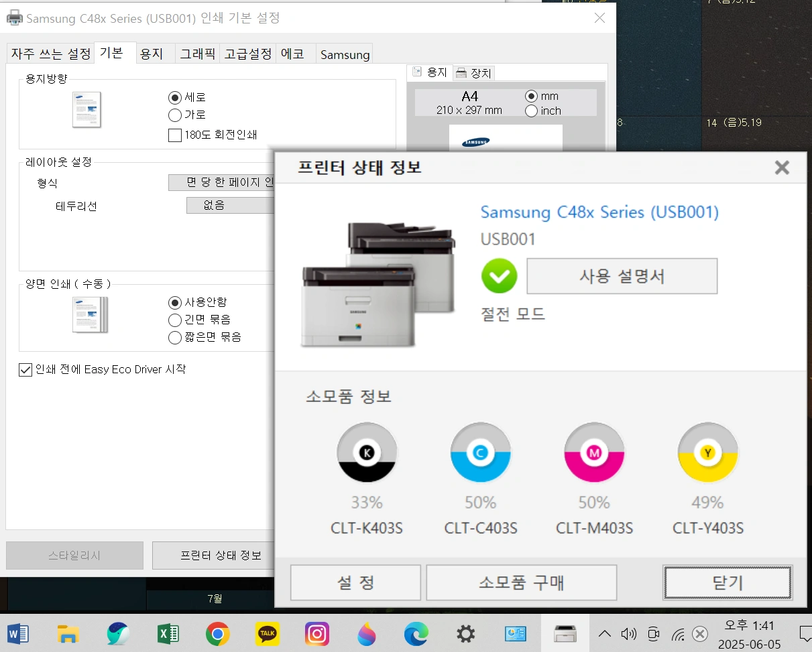The image size is (812, 652).
Task: Click the 설정 button in status window
Action: [355, 582]
